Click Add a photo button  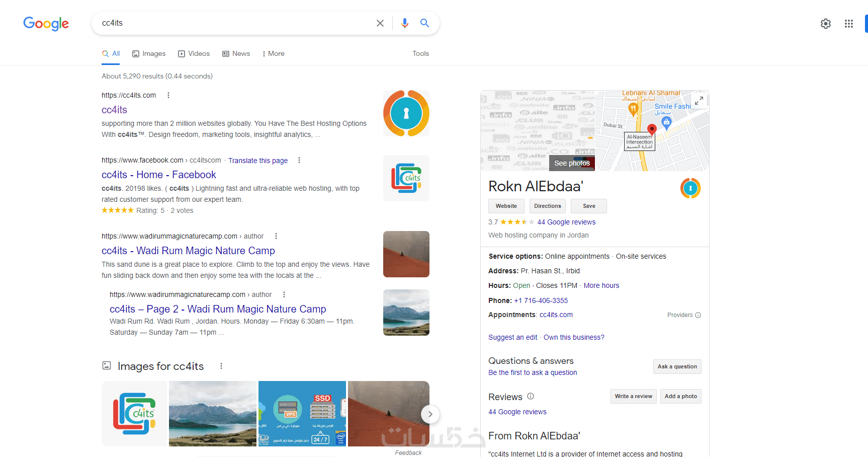pos(681,397)
